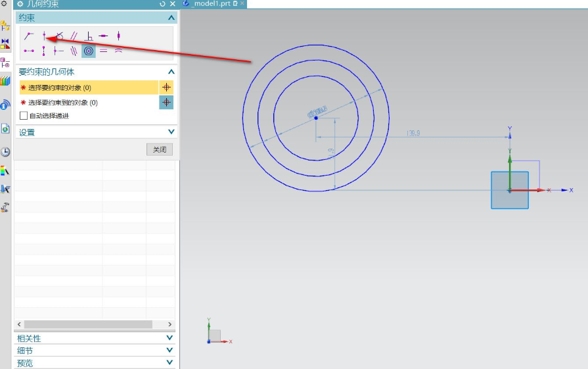This screenshot has width=588, height=369.
Task: Click the navigator scrollbar left arrow
Action: pyautogui.click(x=19, y=324)
